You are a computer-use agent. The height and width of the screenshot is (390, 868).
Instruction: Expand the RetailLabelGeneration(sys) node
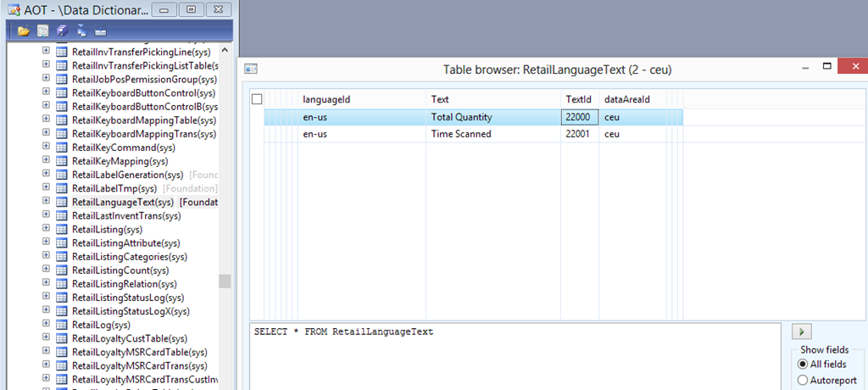[46, 175]
